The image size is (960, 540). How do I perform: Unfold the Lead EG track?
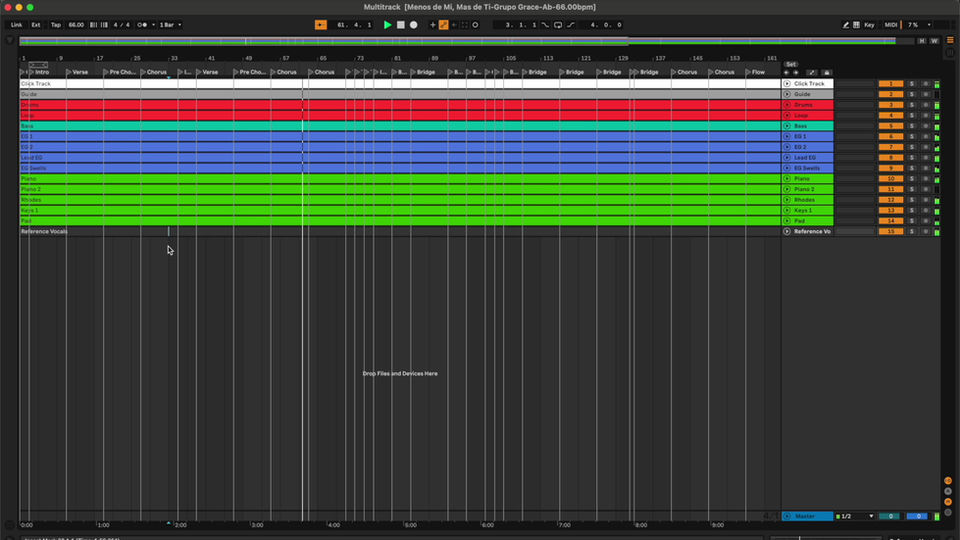(x=787, y=157)
